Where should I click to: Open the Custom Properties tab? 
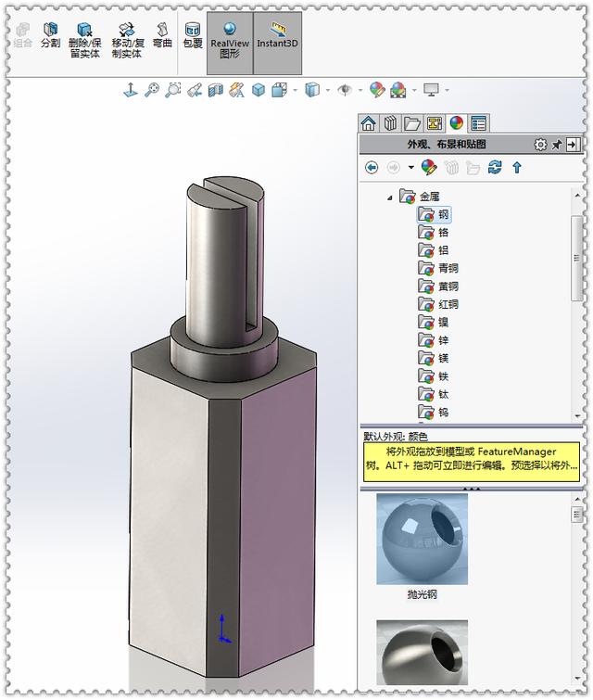coord(478,122)
